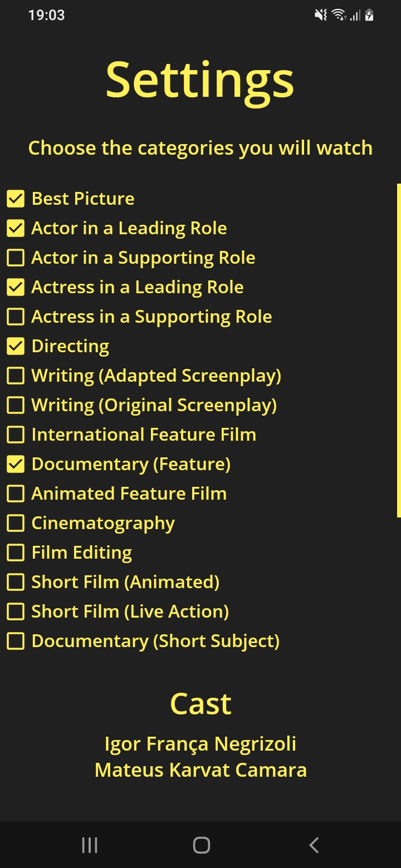Image resolution: width=401 pixels, height=868 pixels.
Task: Check Short Film (Live Action)
Action: pyautogui.click(x=16, y=611)
